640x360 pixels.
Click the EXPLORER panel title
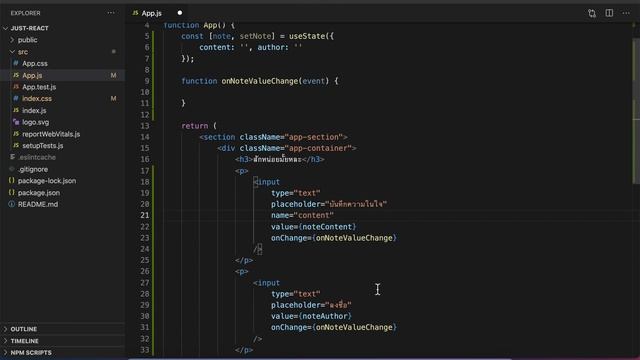coord(25,13)
